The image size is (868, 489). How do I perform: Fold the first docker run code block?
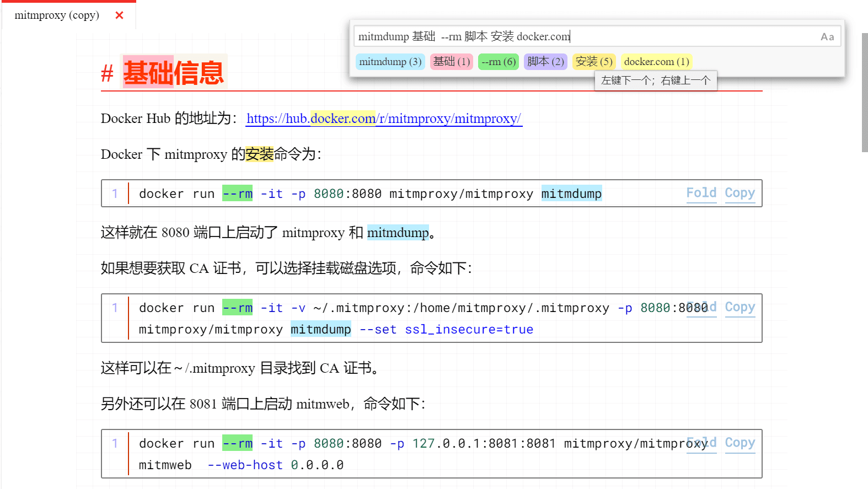click(x=701, y=193)
